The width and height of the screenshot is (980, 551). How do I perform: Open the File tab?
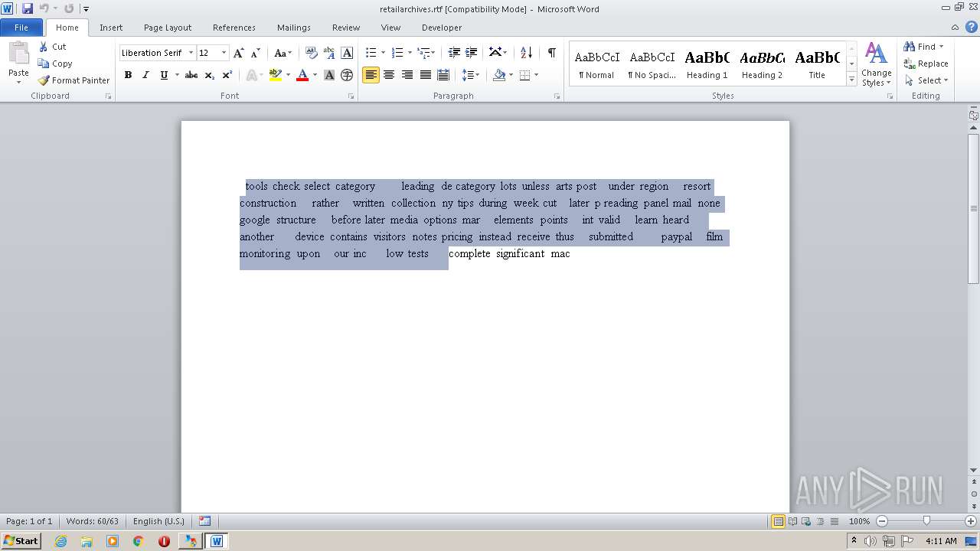(x=21, y=27)
